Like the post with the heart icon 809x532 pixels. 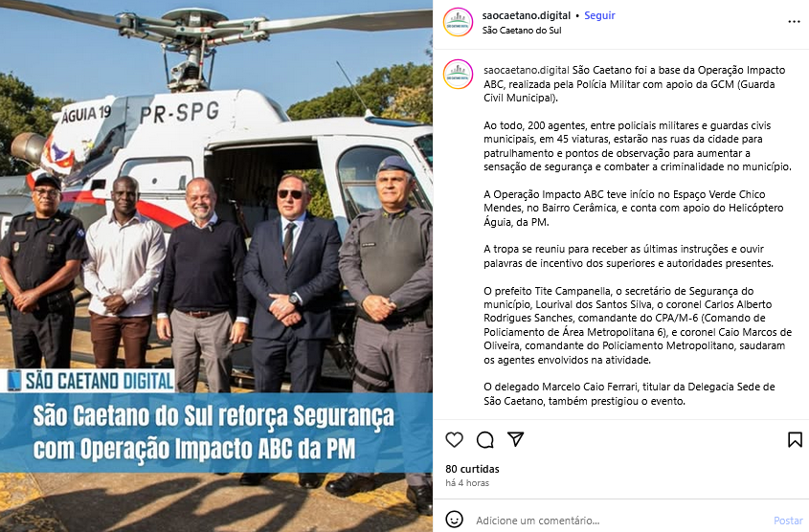pos(454,440)
